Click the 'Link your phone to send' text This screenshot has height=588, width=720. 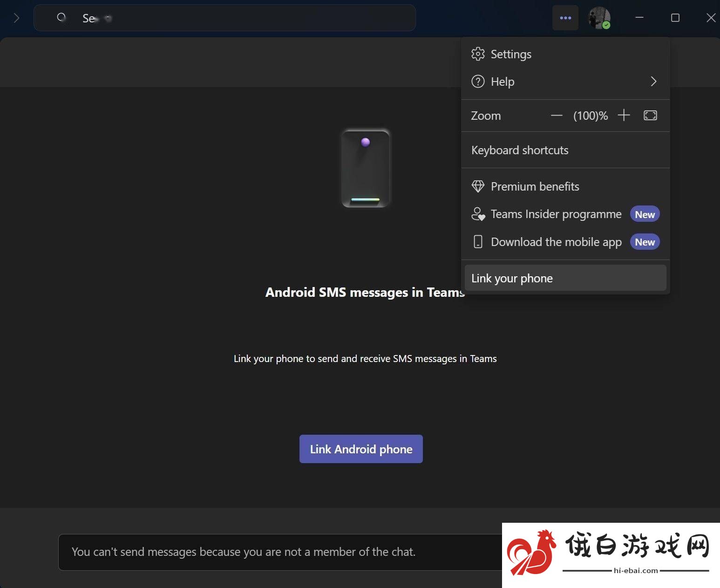[365, 359]
